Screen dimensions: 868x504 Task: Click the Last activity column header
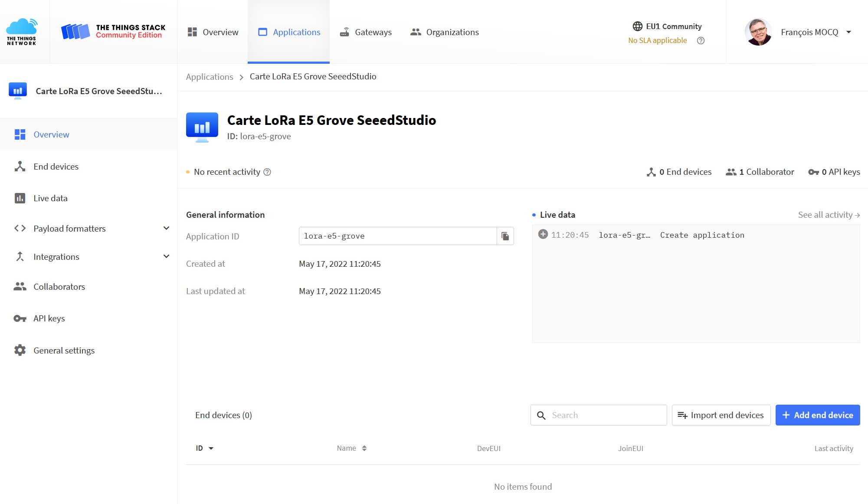[834, 448]
